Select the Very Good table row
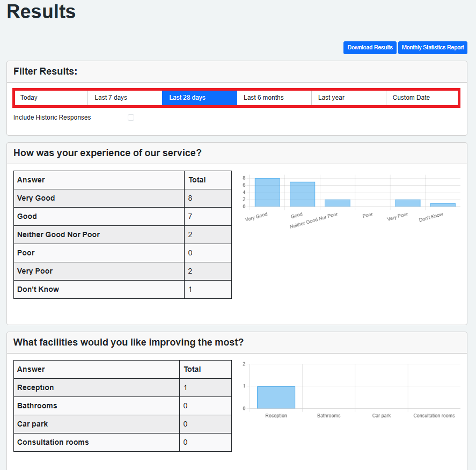The width and height of the screenshot is (476, 470). (122, 198)
